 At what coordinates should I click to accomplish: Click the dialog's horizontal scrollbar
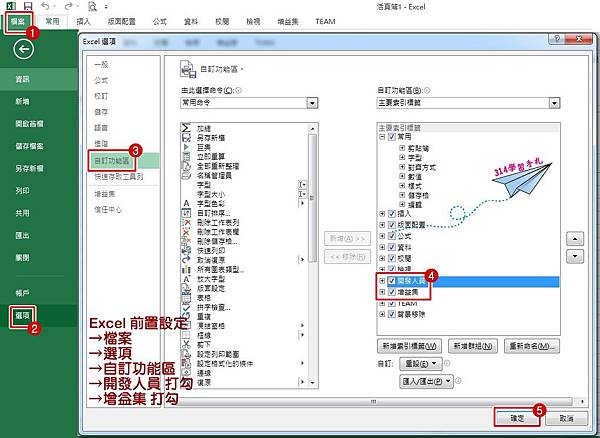coord(373,401)
